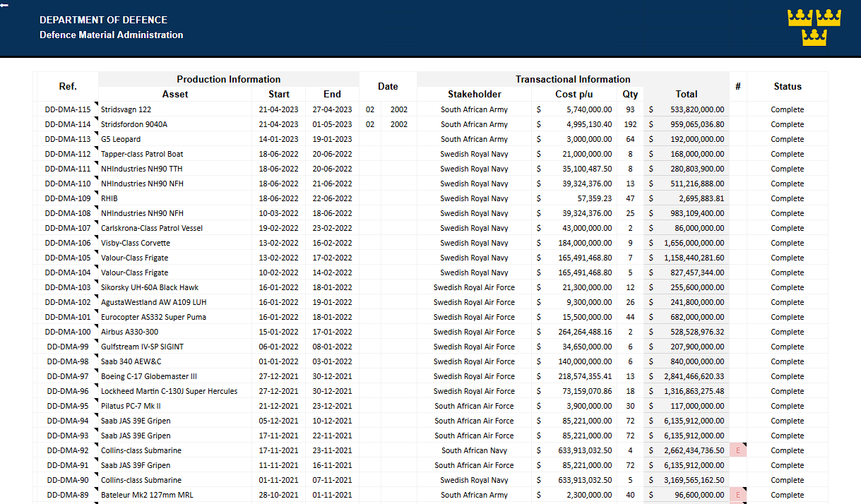Select the End column header
This screenshot has width=861, height=504.
pos(332,94)
